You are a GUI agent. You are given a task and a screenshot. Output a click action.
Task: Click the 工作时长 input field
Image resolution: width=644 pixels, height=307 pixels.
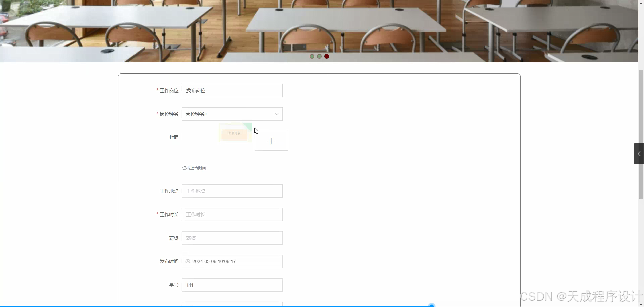232,214
